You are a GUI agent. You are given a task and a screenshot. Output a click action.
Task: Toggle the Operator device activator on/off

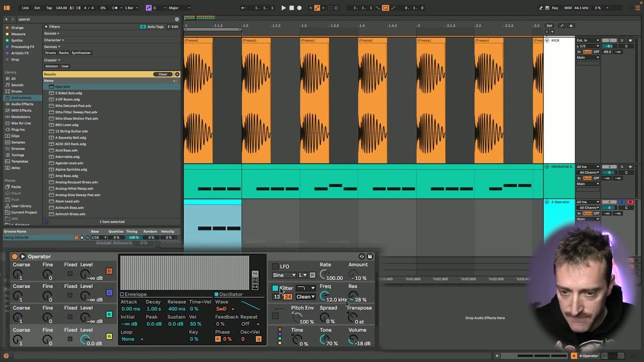coord(15,256)
